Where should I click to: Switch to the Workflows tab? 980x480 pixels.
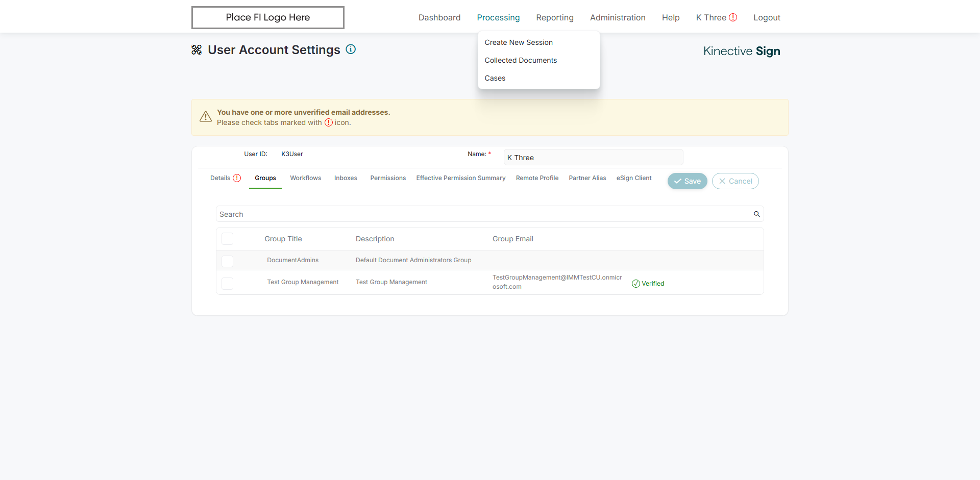[306, 178]
